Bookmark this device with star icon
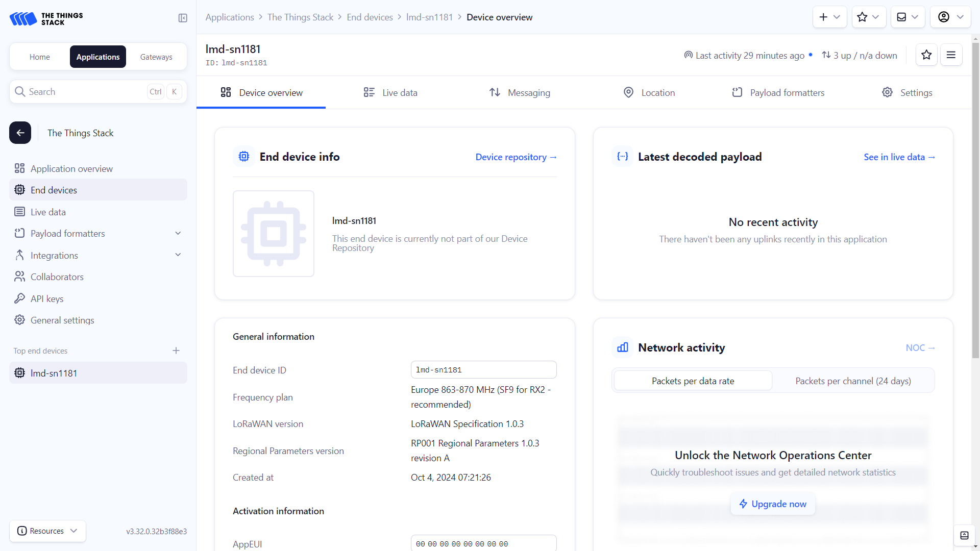The height and width of the screenshot is (551, 980). coord(926,55)
